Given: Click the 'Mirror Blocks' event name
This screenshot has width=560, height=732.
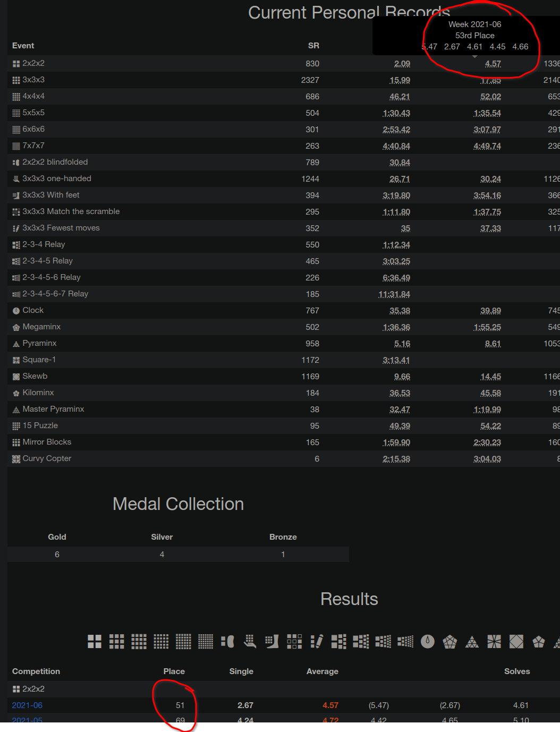Looking at the screenshot, I should tap(47, 442).
